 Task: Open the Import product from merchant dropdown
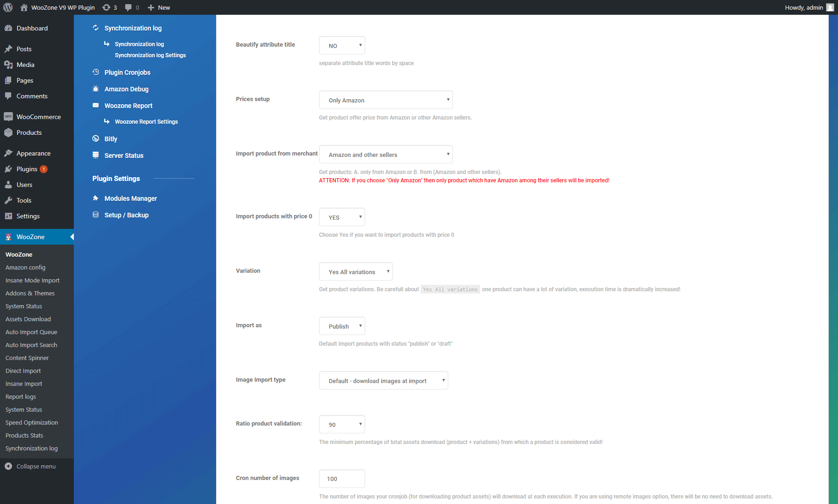[386, 154]
